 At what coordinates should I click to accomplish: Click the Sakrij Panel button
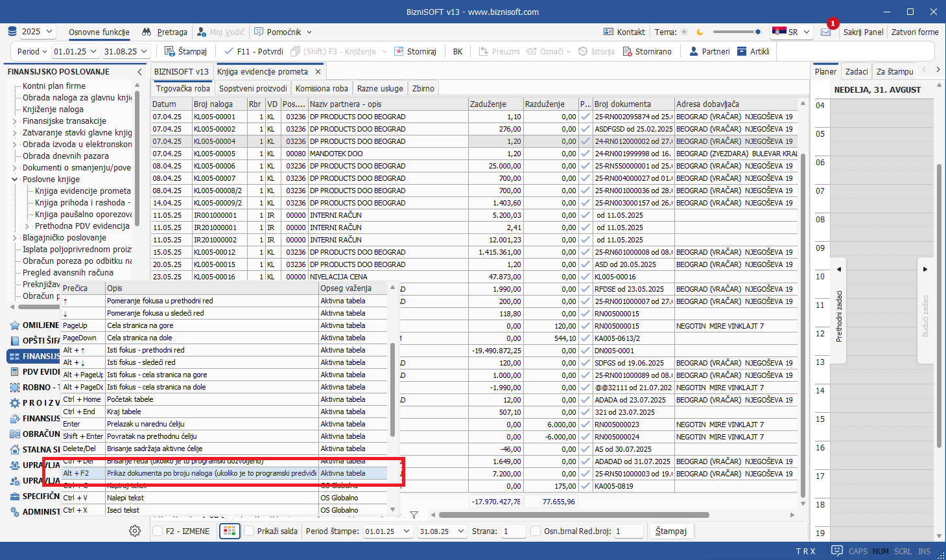863,32
